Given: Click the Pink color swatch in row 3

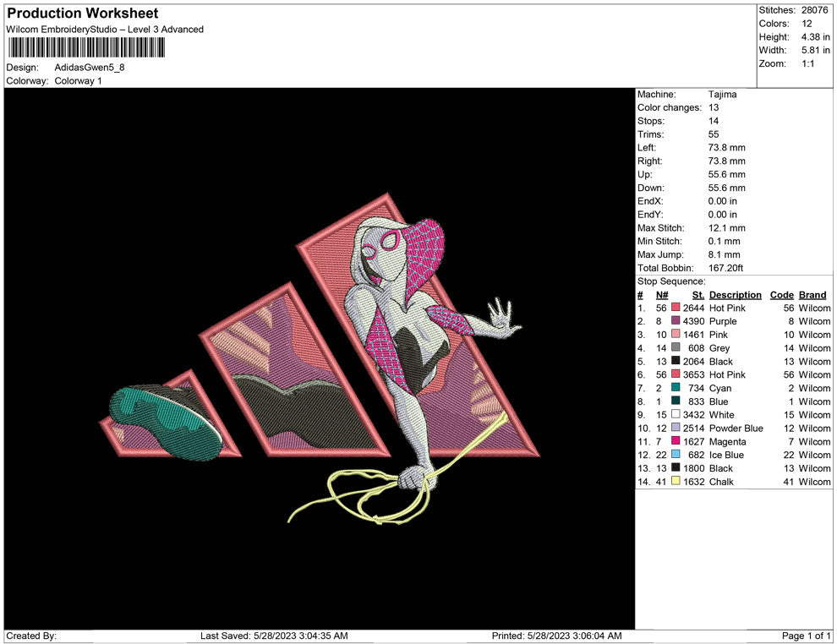Looking at the screenshot, I should pos(676,334).
